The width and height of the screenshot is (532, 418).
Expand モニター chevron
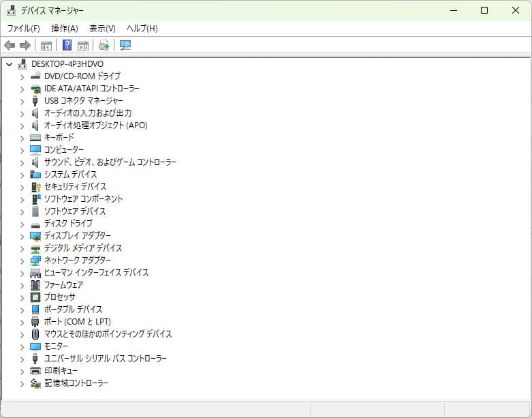tap(22, 346)
